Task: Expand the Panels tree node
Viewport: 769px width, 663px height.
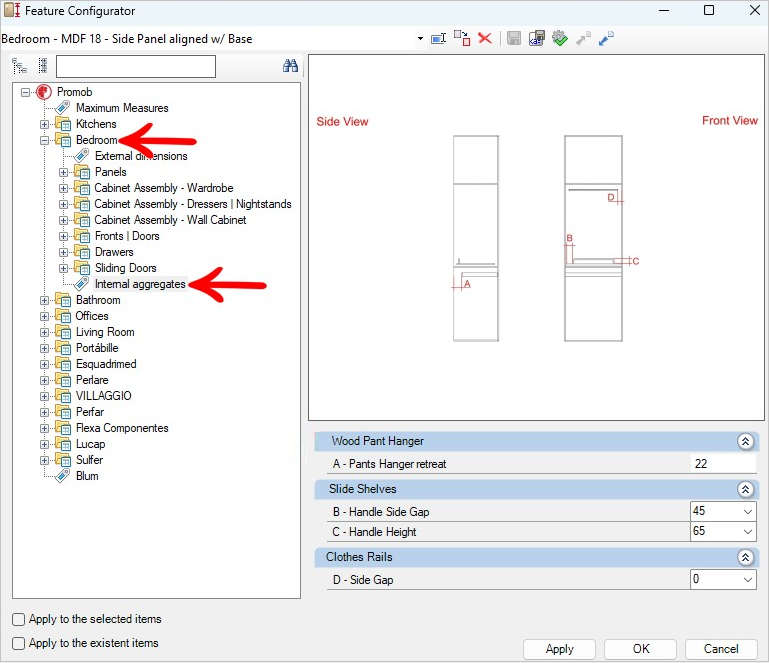Action: (63, 172)
